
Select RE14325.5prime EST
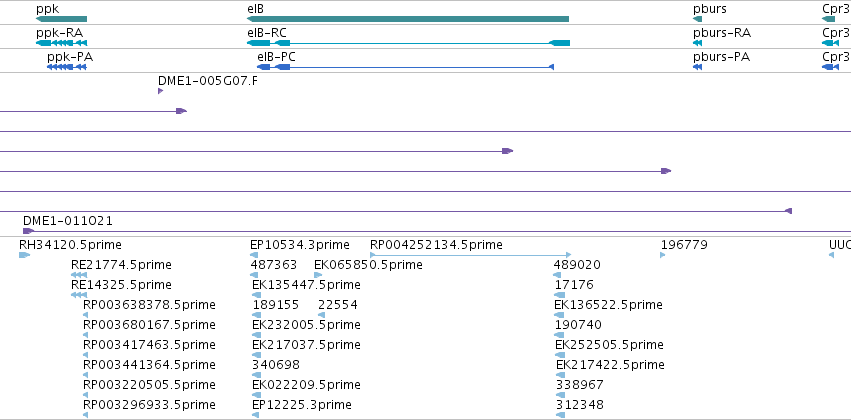tap(121, 285)
